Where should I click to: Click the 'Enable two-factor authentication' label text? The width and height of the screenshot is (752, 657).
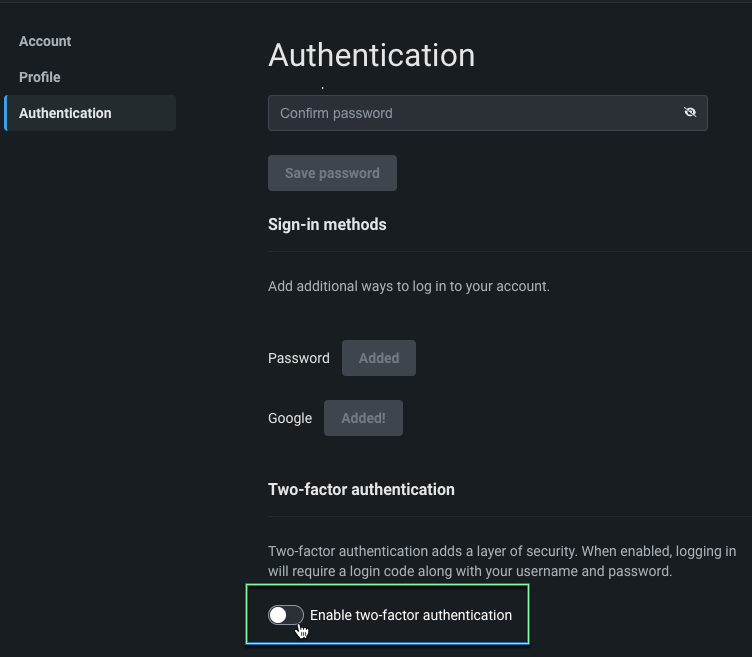click(x=411, y=615)
